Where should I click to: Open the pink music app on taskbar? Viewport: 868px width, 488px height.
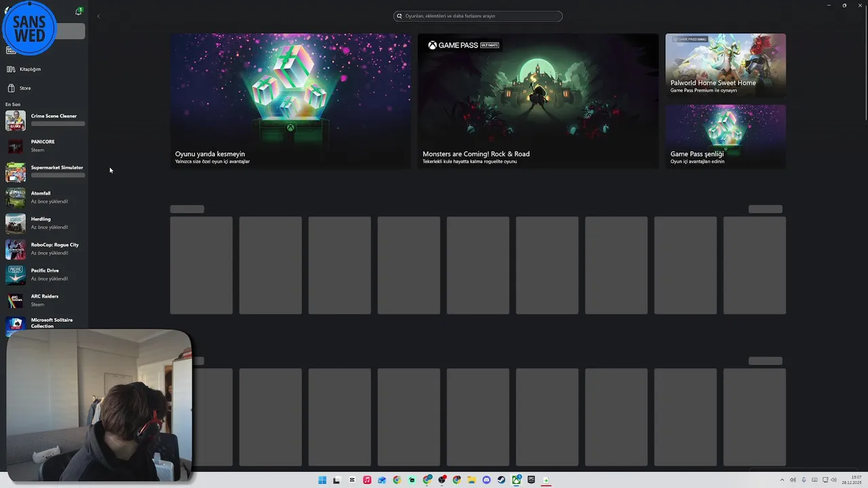click(x=367, y=480)
